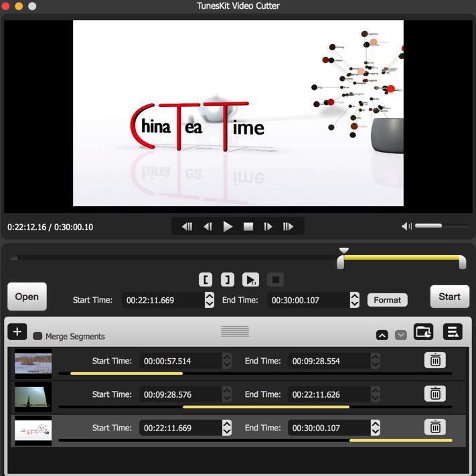476x476 pixels.
Task: Select the second segment's tower thumbnail
Action: pyautogui.click(x=33, y=397)
